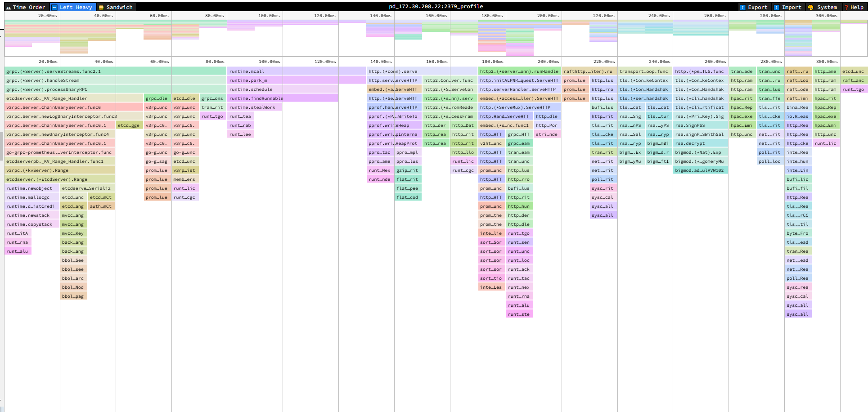Click the mvcc…Key frame
This screenshot has height=412, width=868.
74,233
